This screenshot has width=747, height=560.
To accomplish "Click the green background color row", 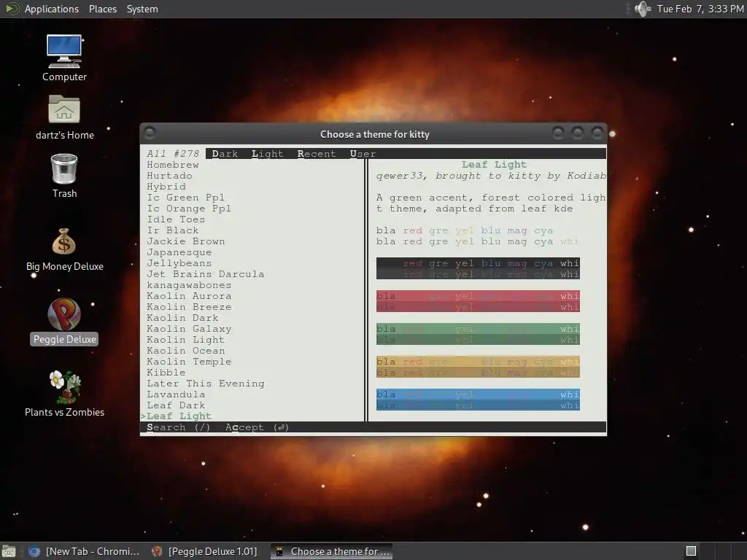I will [478, 334].
